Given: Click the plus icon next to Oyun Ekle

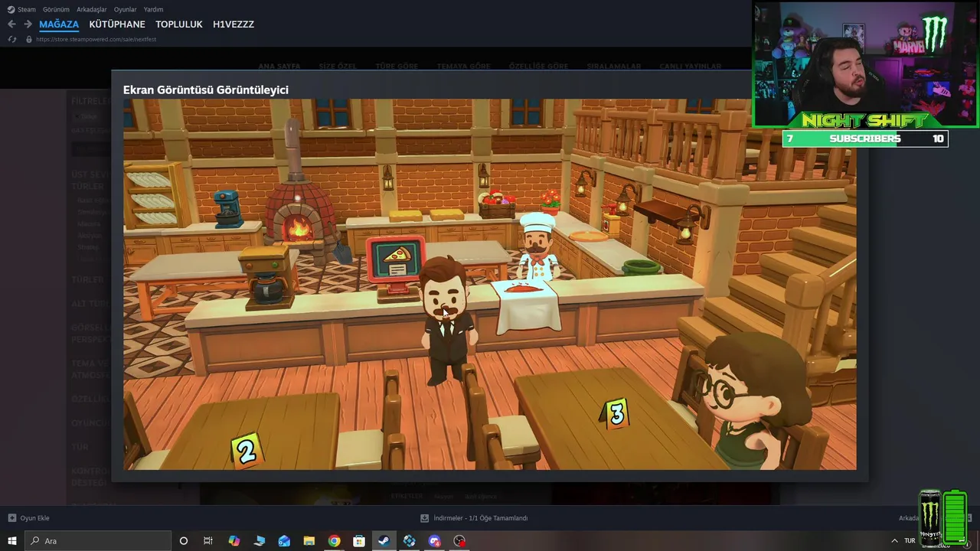Looking at the screenshot, I should [x=11, y=518].
